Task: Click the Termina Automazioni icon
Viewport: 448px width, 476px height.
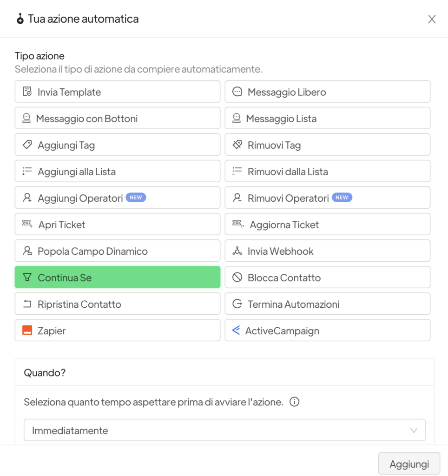Action: coord(237,304)
